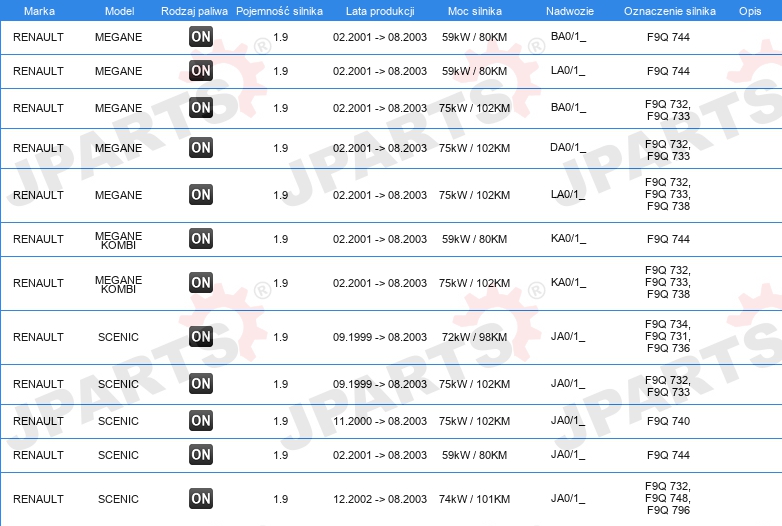Click ON fuel icon in Megane LA0/1_ 59kW row
Viewport: 782px width, 526px height.
(x=201, y=70)
